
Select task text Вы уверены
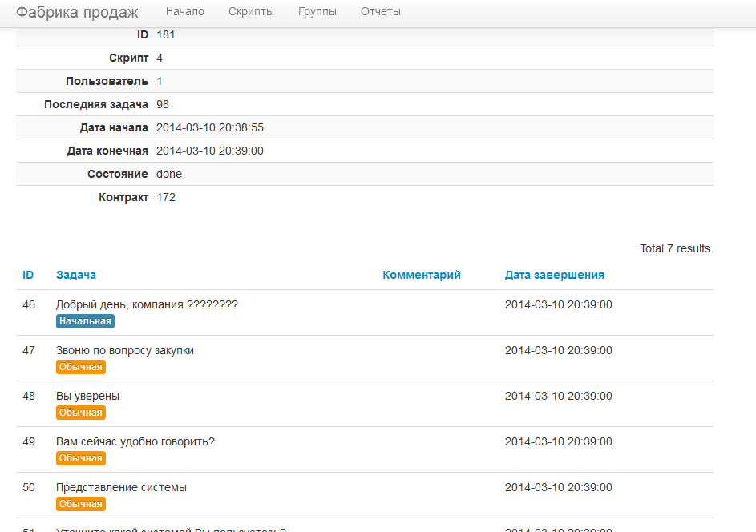87,396
